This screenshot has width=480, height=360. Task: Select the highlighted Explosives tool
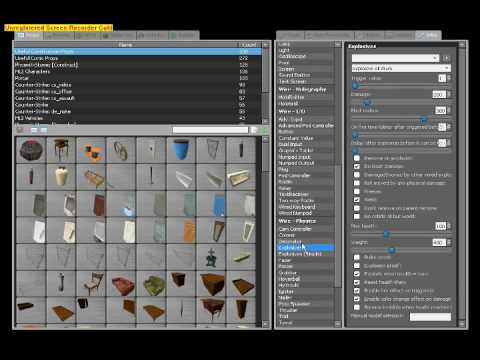pyautogui.click(x=305, y=248)
